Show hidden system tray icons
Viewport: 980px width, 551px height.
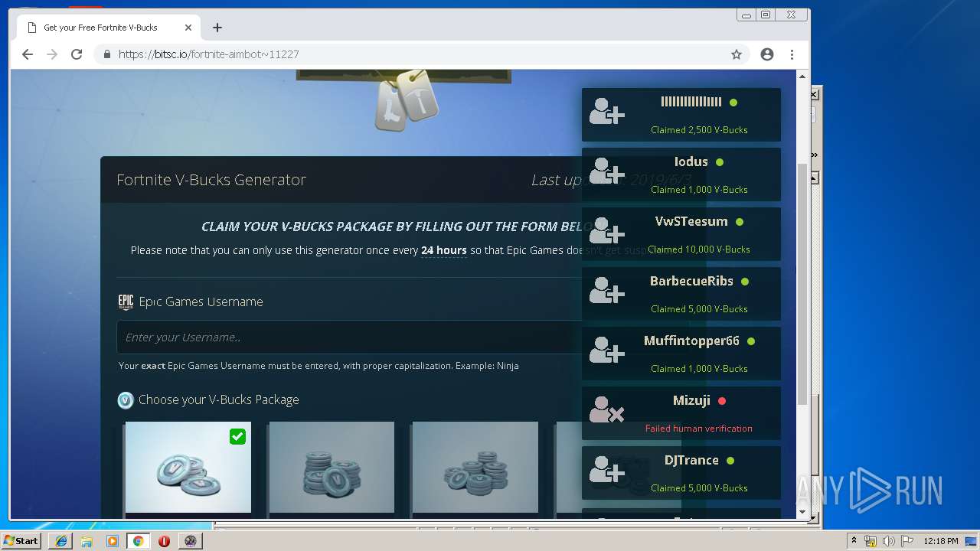854,541
